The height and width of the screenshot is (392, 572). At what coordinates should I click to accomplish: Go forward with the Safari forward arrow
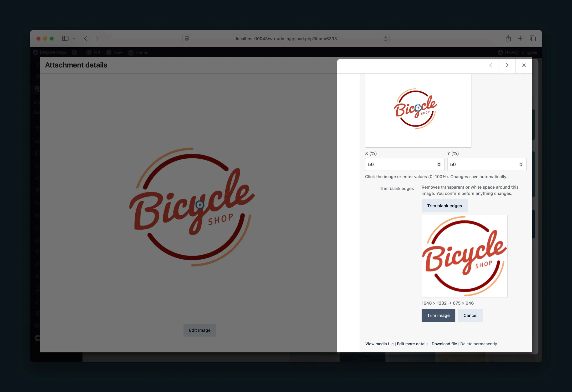(97, 38)
